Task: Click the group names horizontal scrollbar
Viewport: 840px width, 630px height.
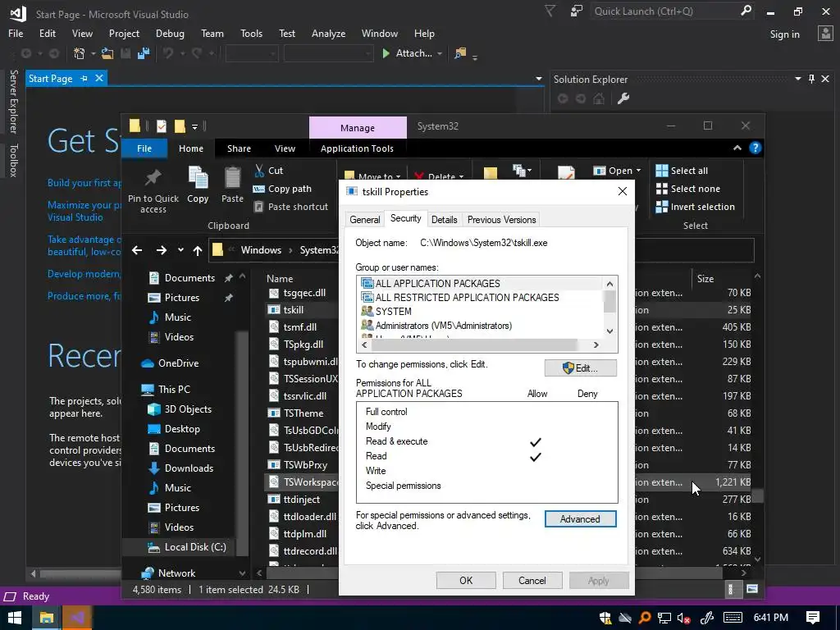Action: [x=480, y=345]
